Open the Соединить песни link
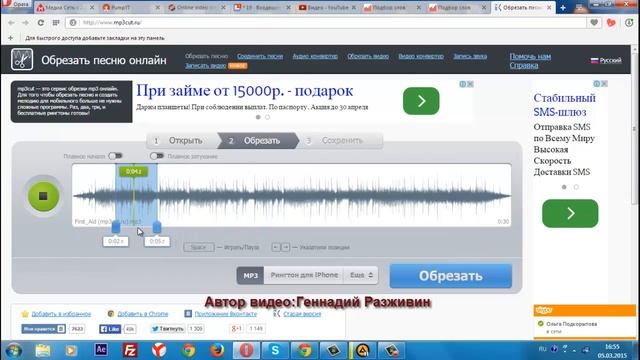Screen dimensions: 640x360 click(x=260, y=56)
